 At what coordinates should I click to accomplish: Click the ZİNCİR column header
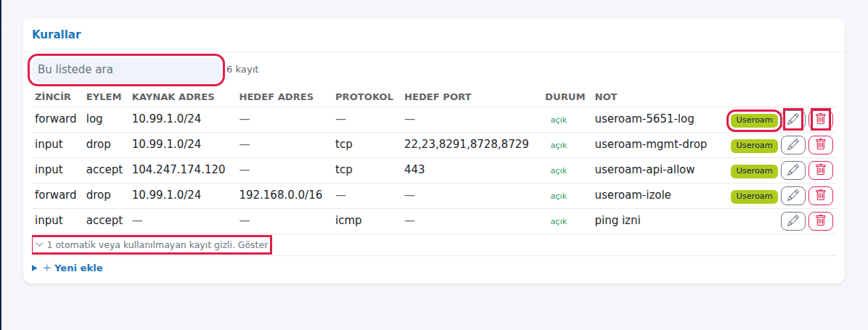click(53, 97)
